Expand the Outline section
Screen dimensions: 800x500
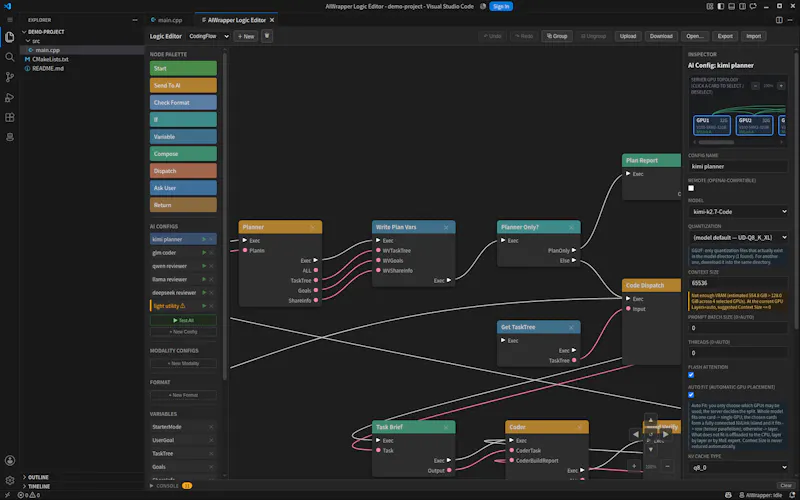point(38,477)
